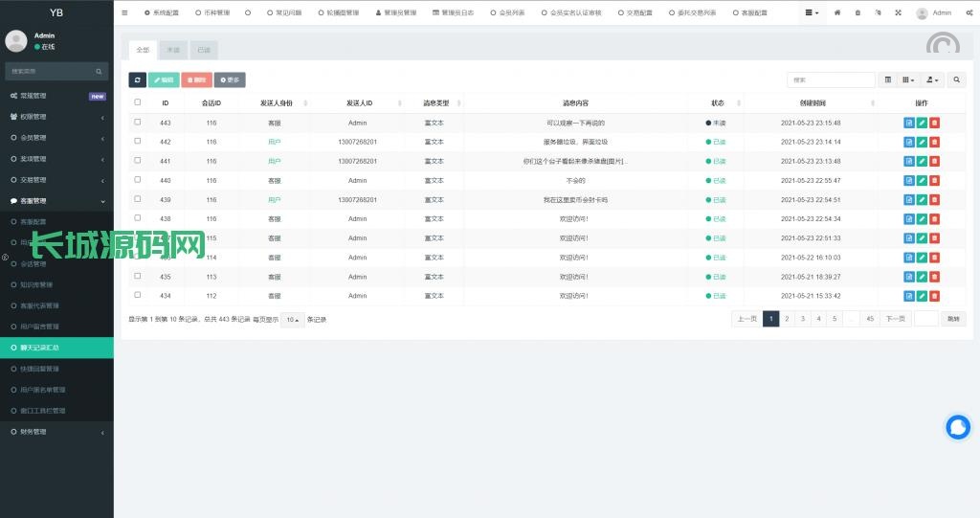
Task: Click the magnifier search button beside export
Action: tap(955, 80)
